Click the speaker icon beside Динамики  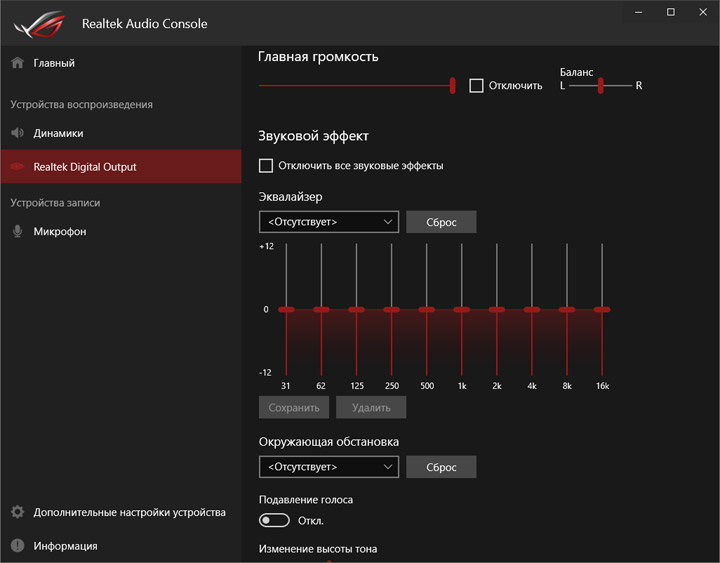pos(17,133)
